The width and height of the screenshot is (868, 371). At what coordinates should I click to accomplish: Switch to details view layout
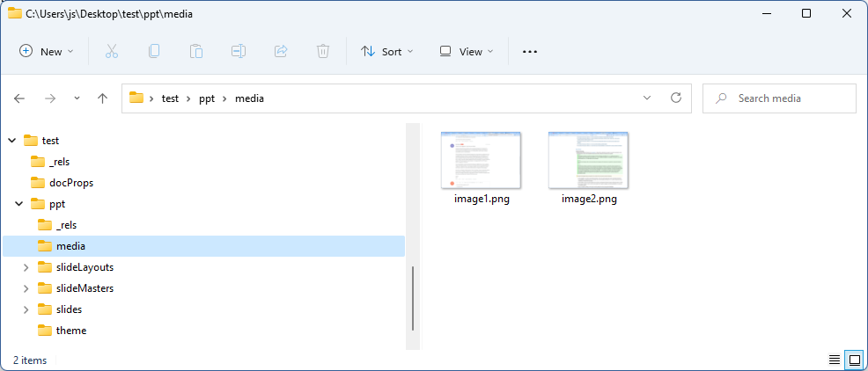(835, 360)
